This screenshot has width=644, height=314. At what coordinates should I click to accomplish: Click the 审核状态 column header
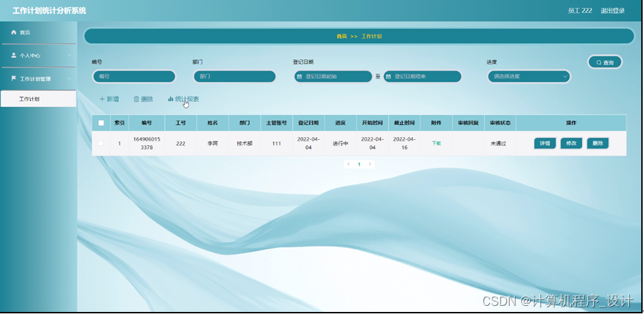(x=500, y=123)
